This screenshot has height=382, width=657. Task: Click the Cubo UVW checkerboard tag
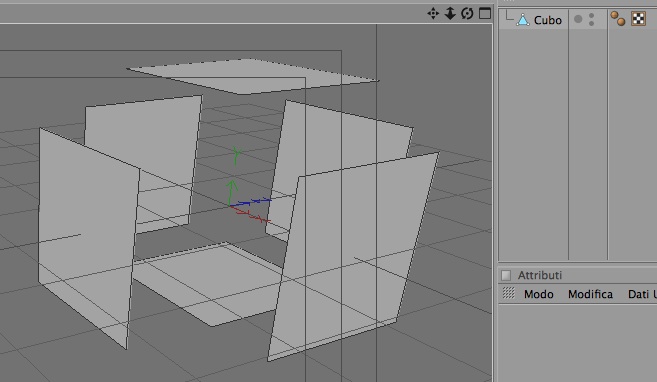pyautogui.click(x=638, y=19)
